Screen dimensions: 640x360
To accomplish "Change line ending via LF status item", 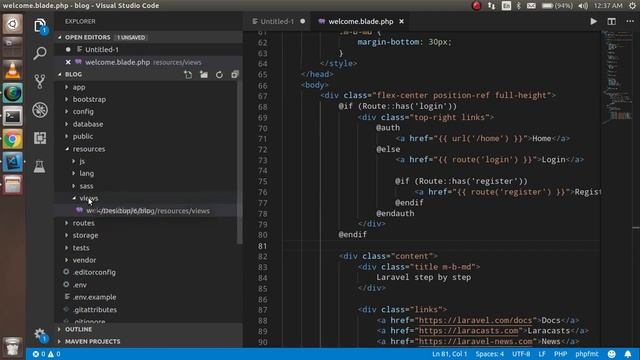I will click(x=542, y=354).
